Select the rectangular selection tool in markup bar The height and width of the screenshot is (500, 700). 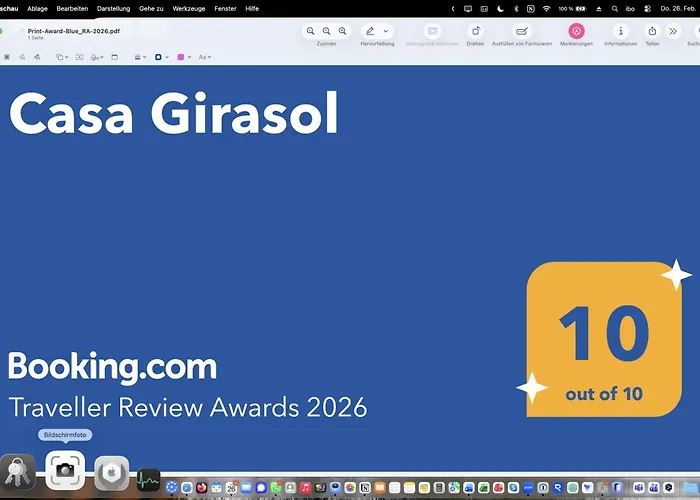click(7, 57)
